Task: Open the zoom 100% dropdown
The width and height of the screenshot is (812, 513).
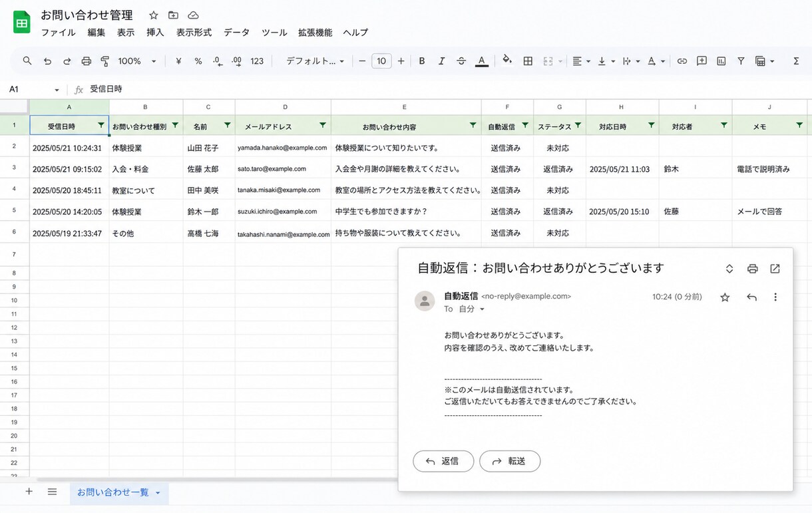Action: [x=137, y=61]
